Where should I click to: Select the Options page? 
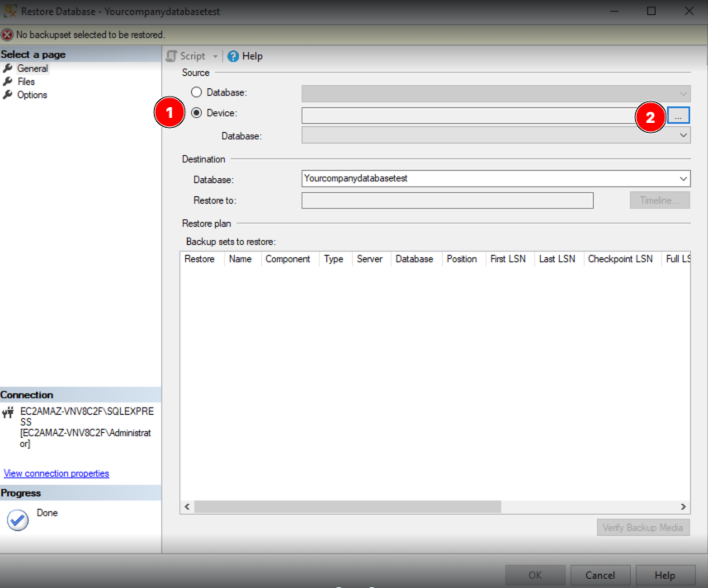32,95
